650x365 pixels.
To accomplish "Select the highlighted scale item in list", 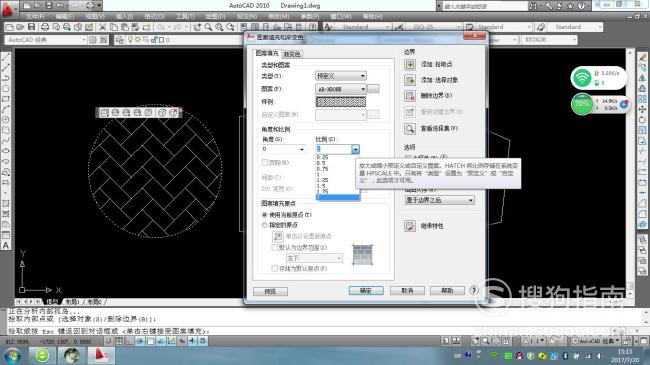I will coord(338,197).
